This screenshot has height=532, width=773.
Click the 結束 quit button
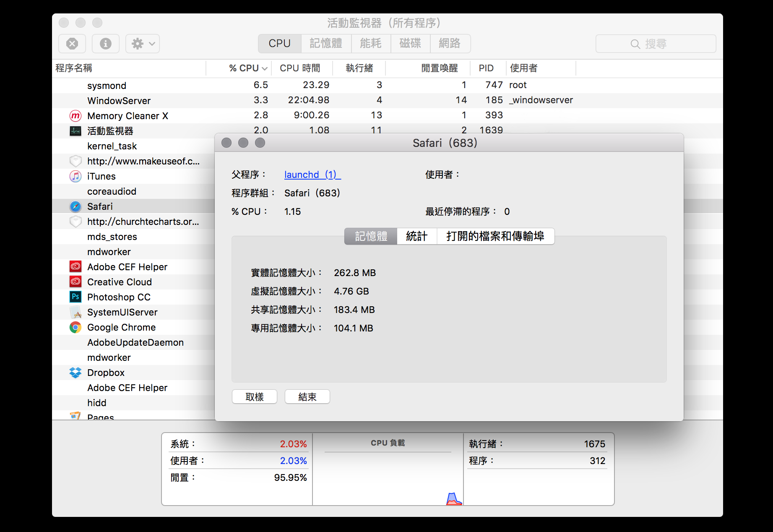[307, 397]
